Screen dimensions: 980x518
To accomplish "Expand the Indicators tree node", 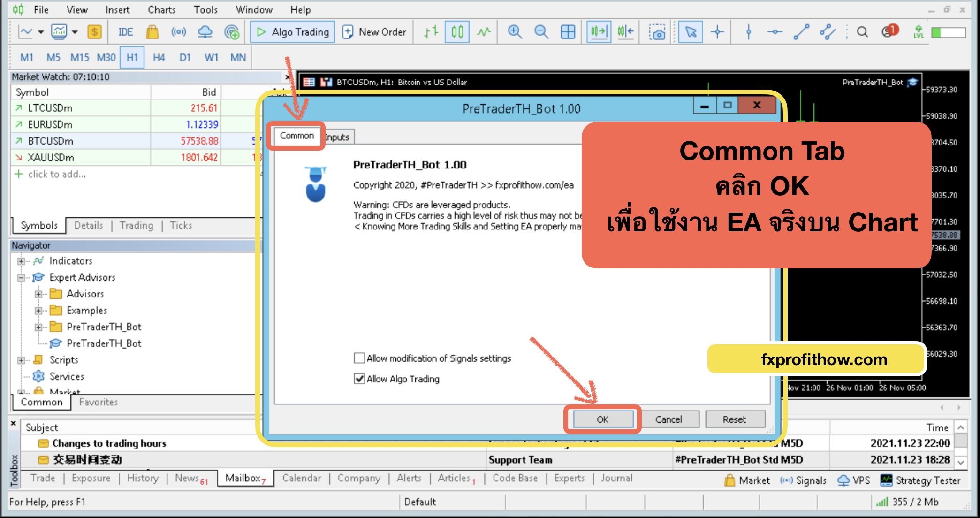I will pyautogui.click(x=21, y=261).
